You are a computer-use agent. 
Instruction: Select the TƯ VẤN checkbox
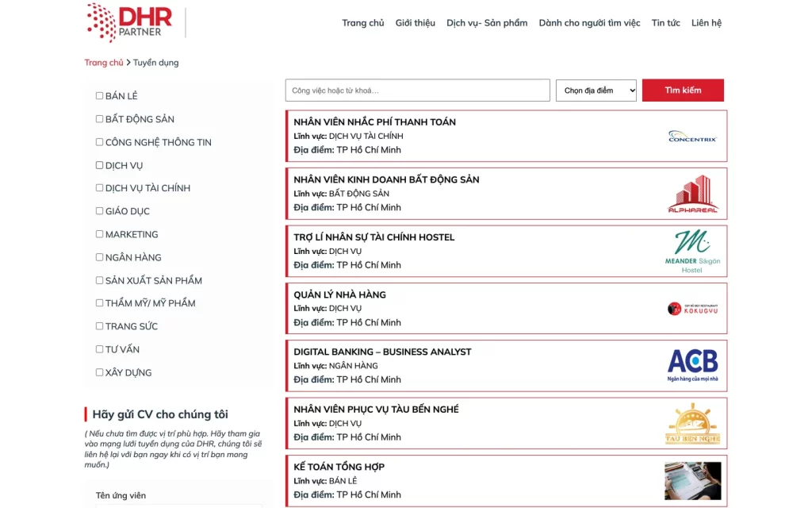click(99, 349)
